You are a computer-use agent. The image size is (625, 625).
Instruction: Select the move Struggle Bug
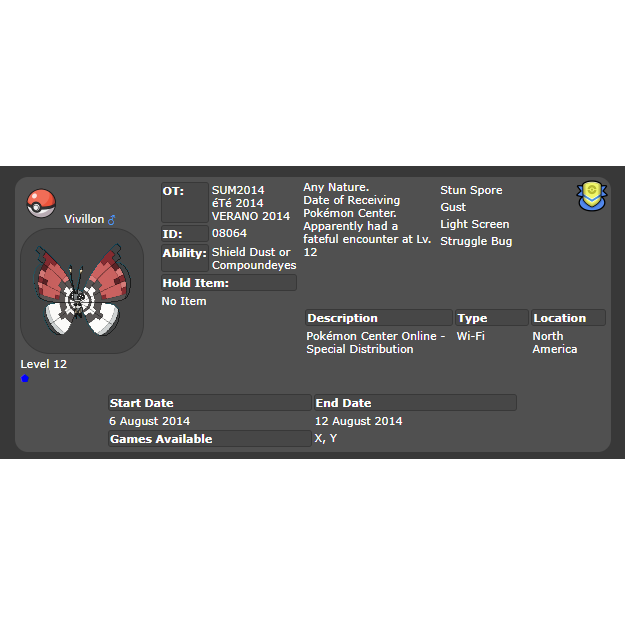476,241
